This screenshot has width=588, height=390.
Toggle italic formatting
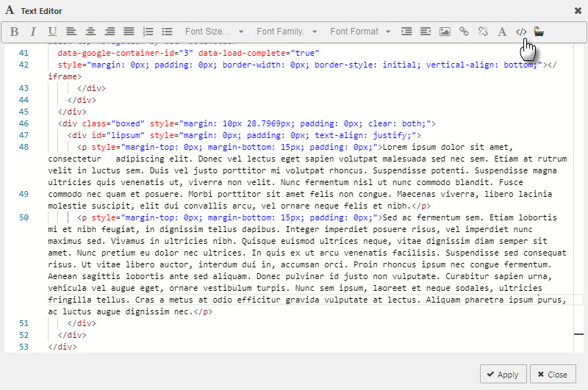(33, 32)
